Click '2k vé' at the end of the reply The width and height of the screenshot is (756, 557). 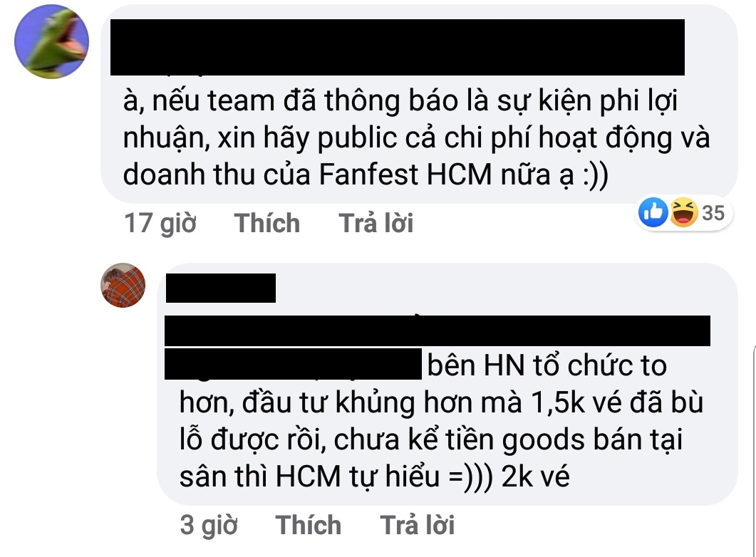(x=535, y=477)
